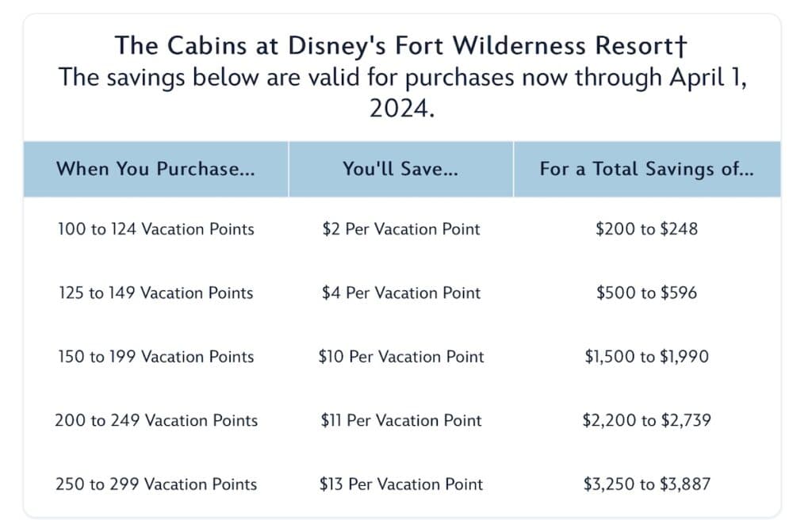
Task: Click the '100 to 124 Vacation Points' cell
Action: point(156,229)
